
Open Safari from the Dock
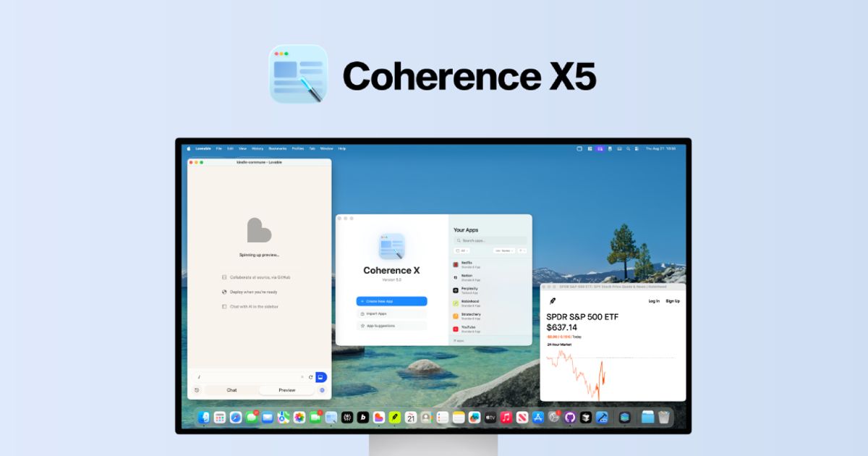pyautogui.click(x=236, y=418)
